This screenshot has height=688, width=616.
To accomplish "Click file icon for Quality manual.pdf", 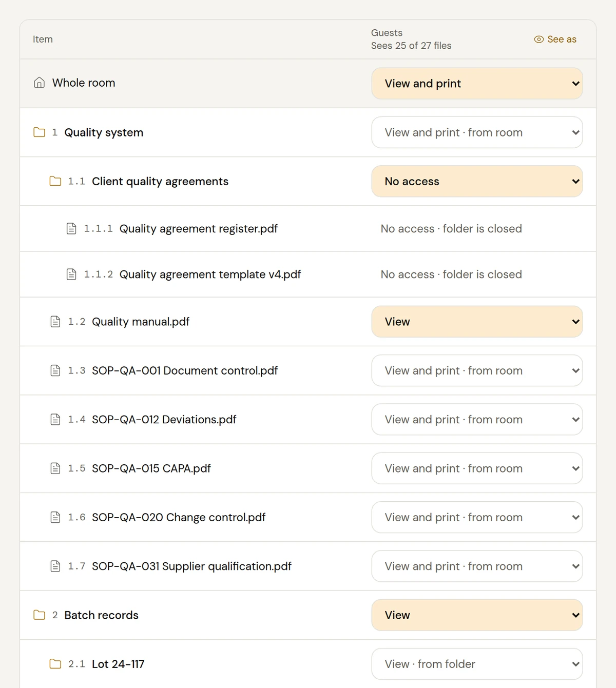I will coord(55,322).
